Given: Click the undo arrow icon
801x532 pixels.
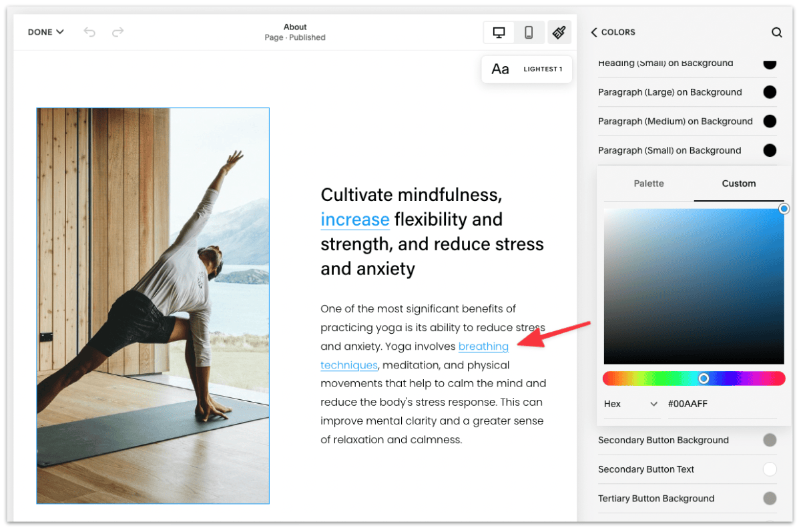Looking at the screenshot, I should point(89,31).
